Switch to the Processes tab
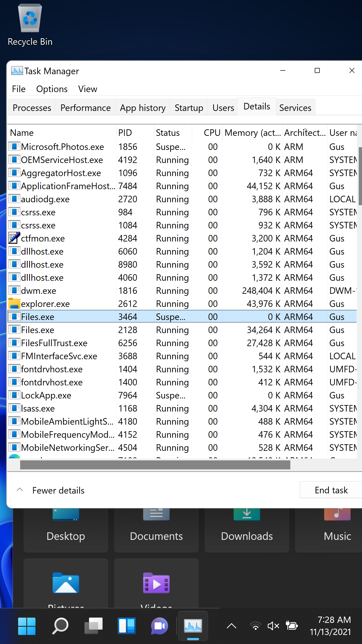The image size is (362, 644). [x=32, y=108]
